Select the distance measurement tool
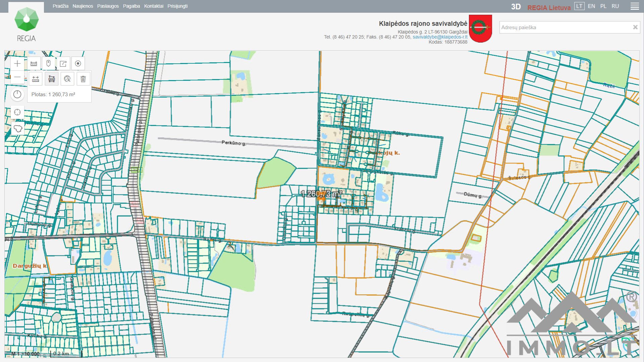644x362 pixels. [x=36, y=79]
